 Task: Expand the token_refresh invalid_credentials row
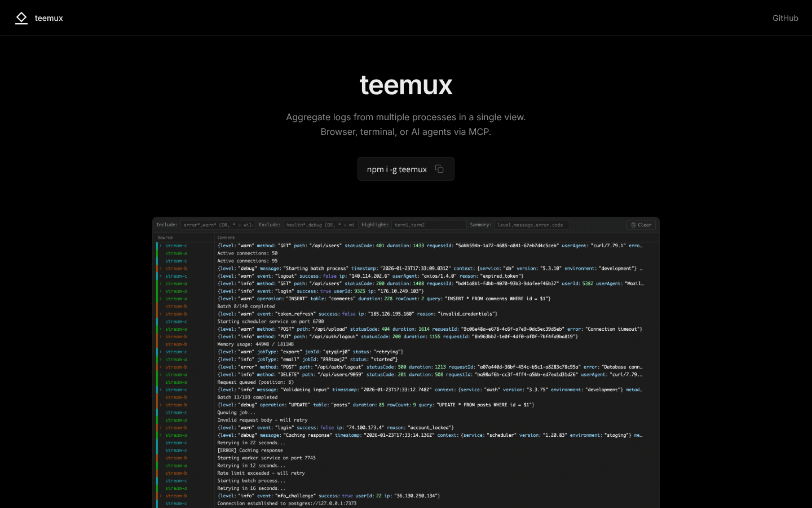[x=161, y=314]
